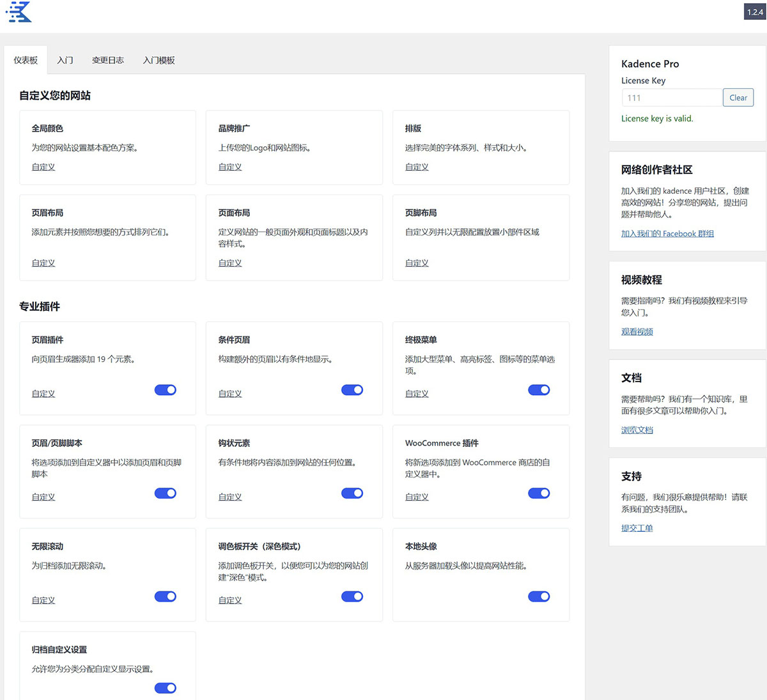Toggle the 条件页眉 switch

(x=352, y=390)
